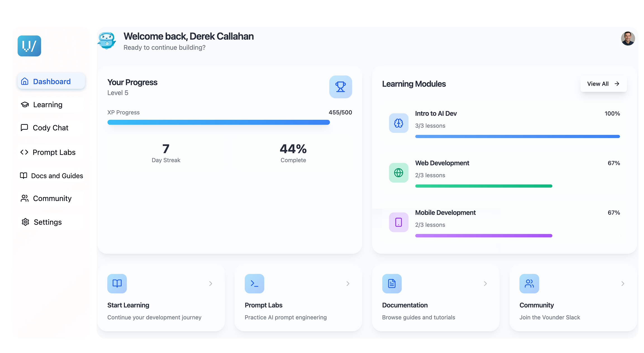Click the View All button
Screen dimensions: 644x353
[x=603, y=84]
